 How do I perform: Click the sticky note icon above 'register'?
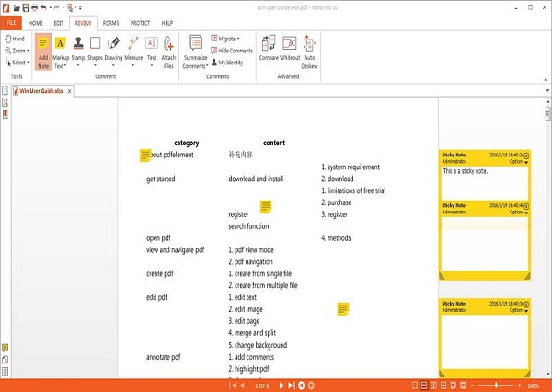tap(266, 206)
